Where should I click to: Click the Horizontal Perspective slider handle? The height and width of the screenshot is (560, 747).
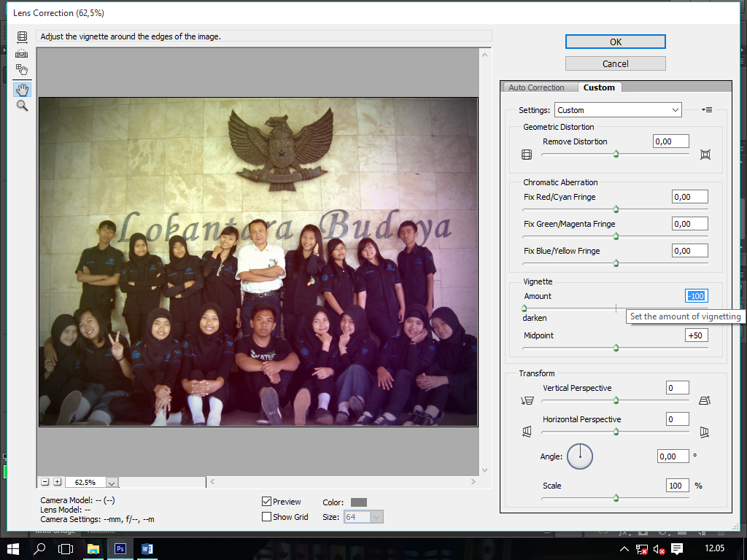pyautogui.click(x=616, y=432)
